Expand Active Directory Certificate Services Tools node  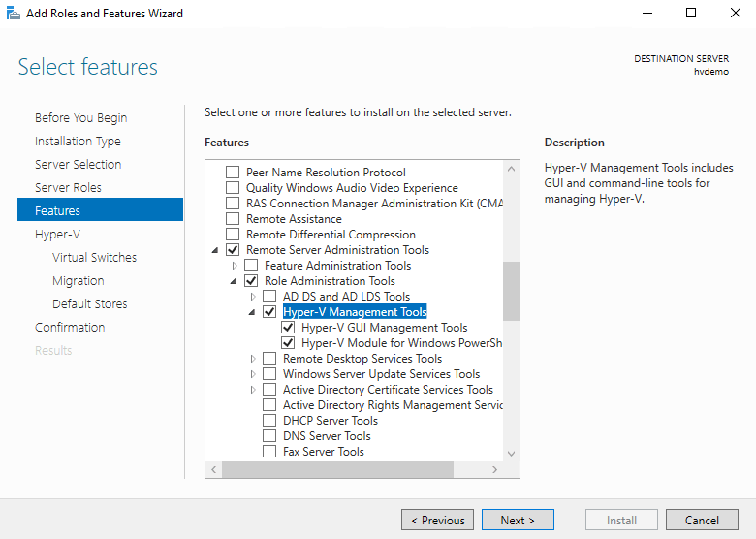pos(253,390)
